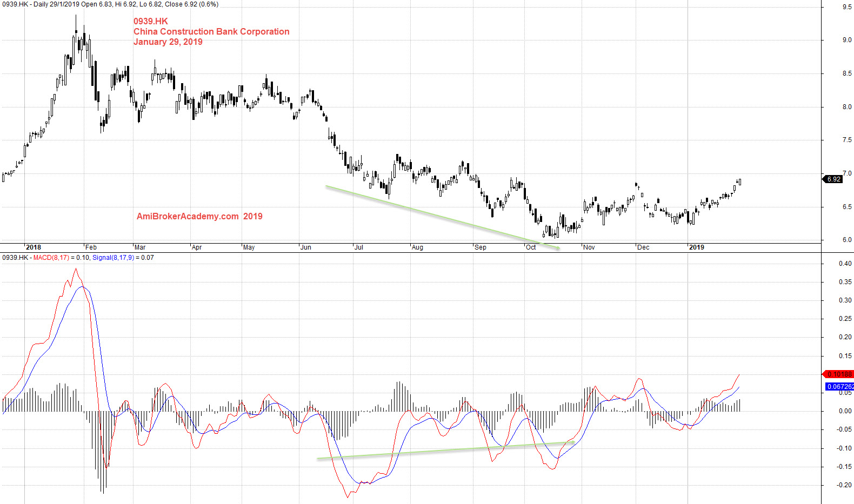Click the Jun label on time axis
The width and height of the screenshot is (854, 504).
pyautogui.click(x=306, y=247)
